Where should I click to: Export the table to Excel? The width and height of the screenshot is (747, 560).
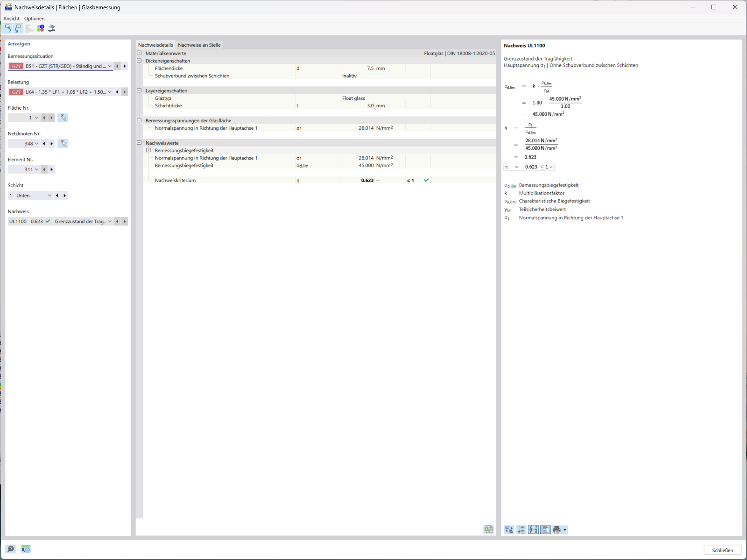click(488, 530)
